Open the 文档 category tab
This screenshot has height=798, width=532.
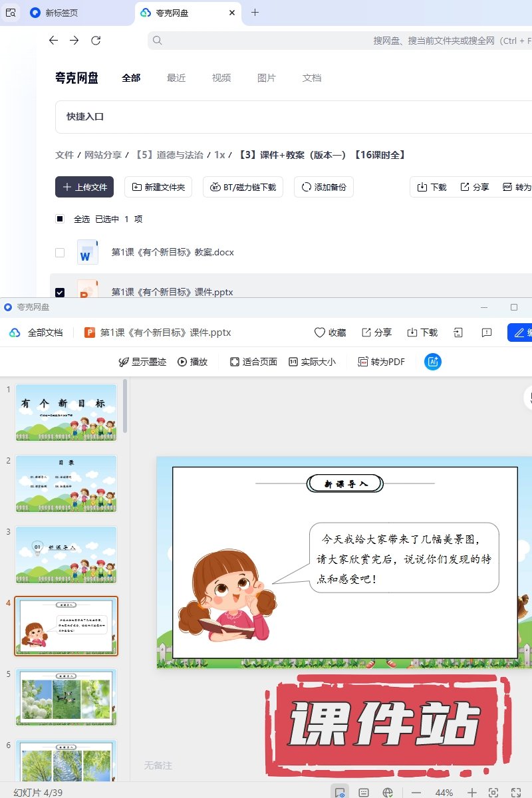pyautogui.click(x=312, y=78)
